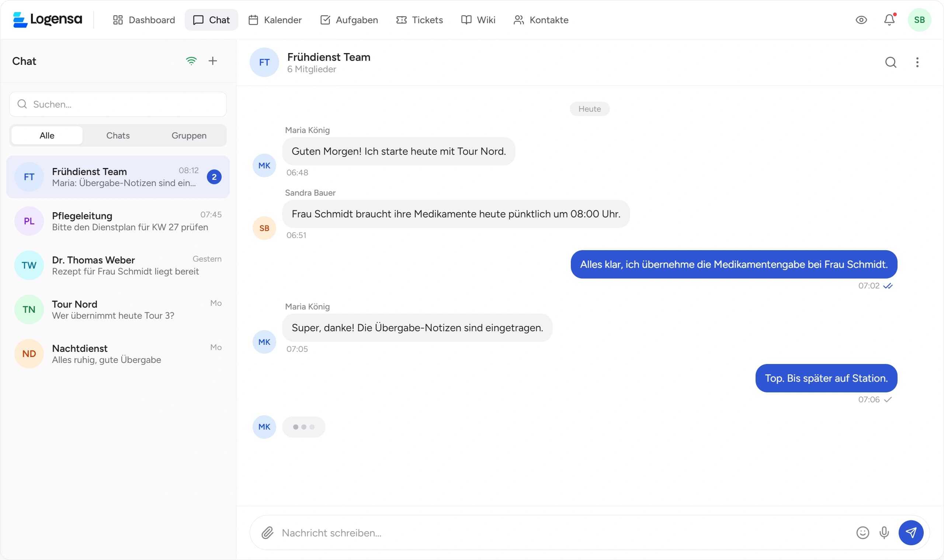This screenshot has height=560, width=944.
Task: Click the TW avatar in chat list
Action: click(29, 265)
